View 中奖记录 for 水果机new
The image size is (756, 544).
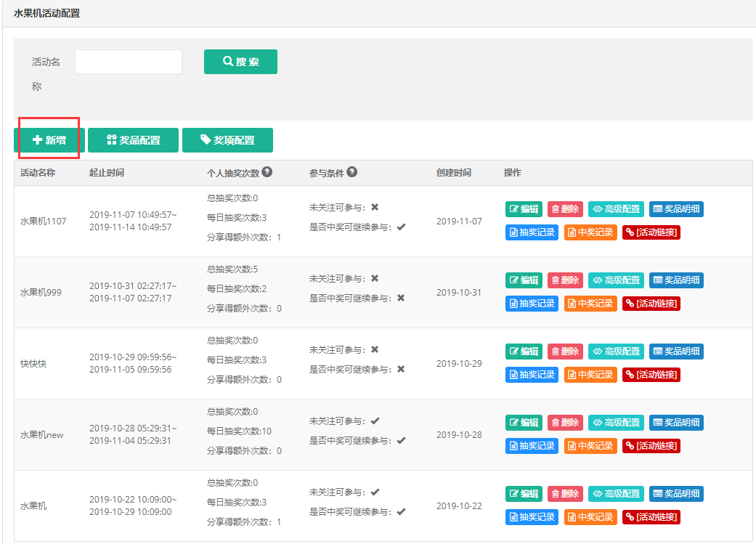tap(590, 446)
